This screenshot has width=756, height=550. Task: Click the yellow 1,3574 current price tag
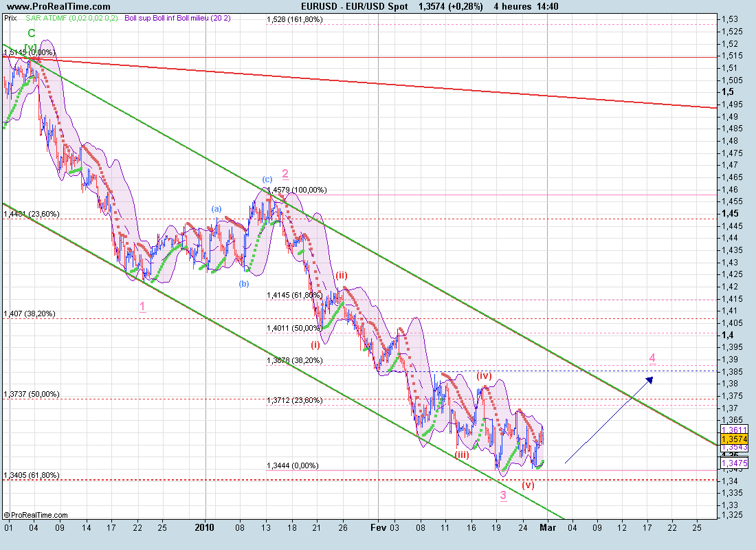[734, 439]
